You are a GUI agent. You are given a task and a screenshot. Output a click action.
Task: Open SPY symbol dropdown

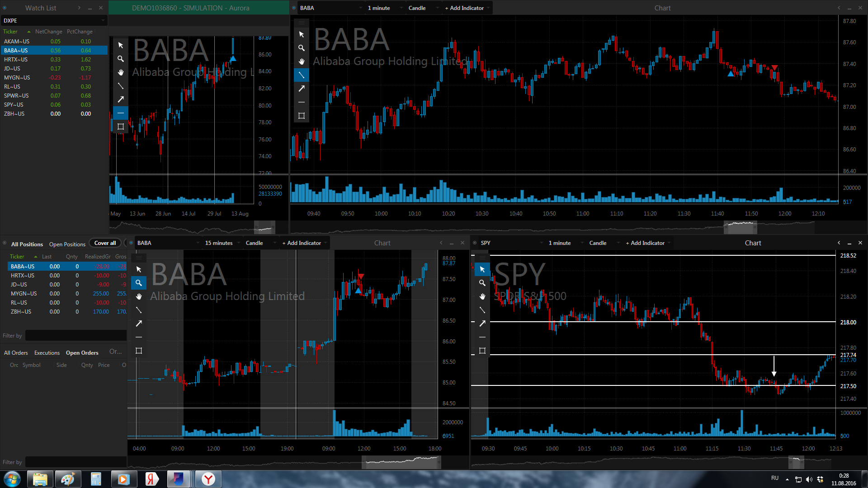click(512, 243)
